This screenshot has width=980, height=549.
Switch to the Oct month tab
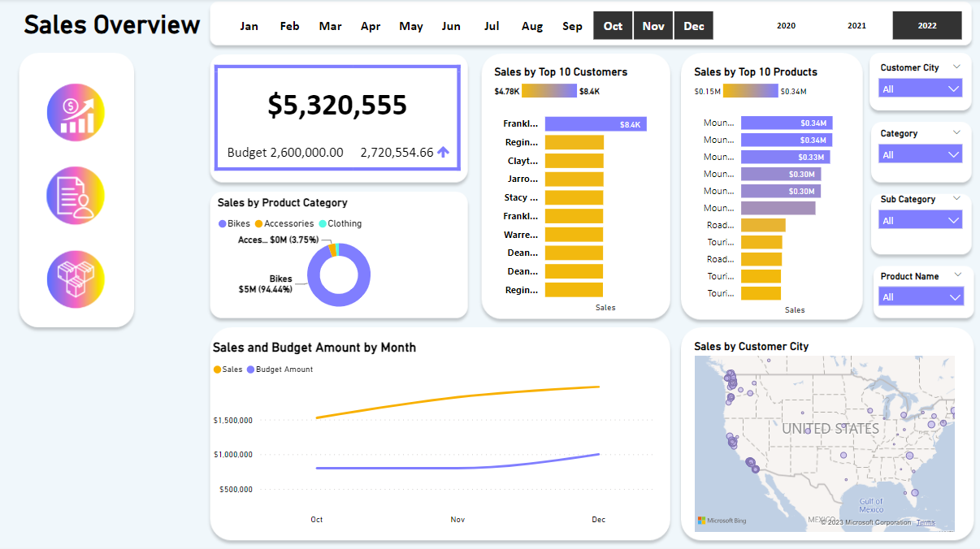pos(612,25)
